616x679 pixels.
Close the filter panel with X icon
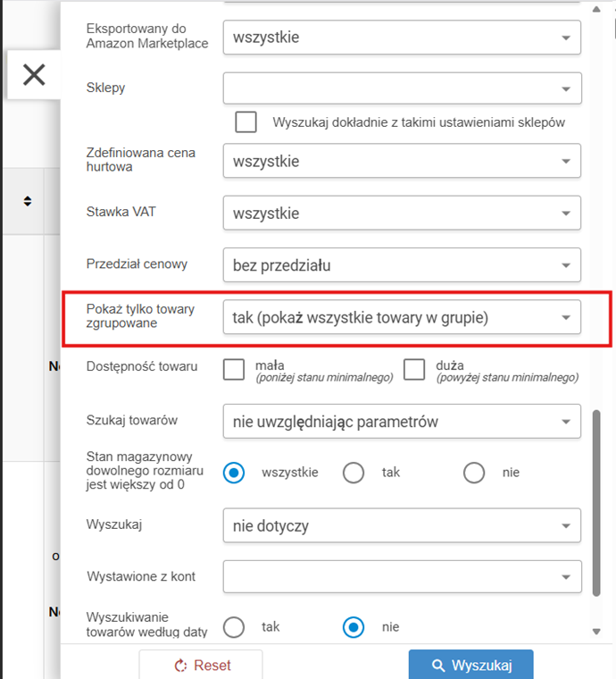point(34,74)
